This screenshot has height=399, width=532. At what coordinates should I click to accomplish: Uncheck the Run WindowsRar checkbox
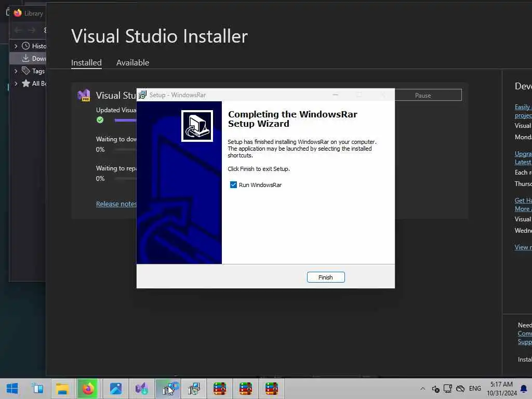[233, 185]
